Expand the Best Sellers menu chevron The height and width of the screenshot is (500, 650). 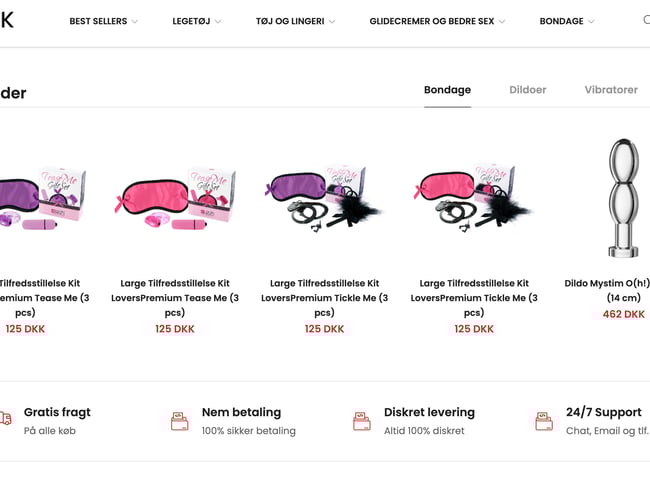(135, 21)
